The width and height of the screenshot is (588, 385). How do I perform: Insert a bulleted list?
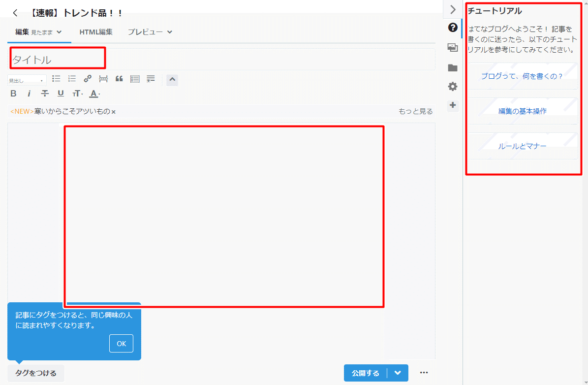56,79
